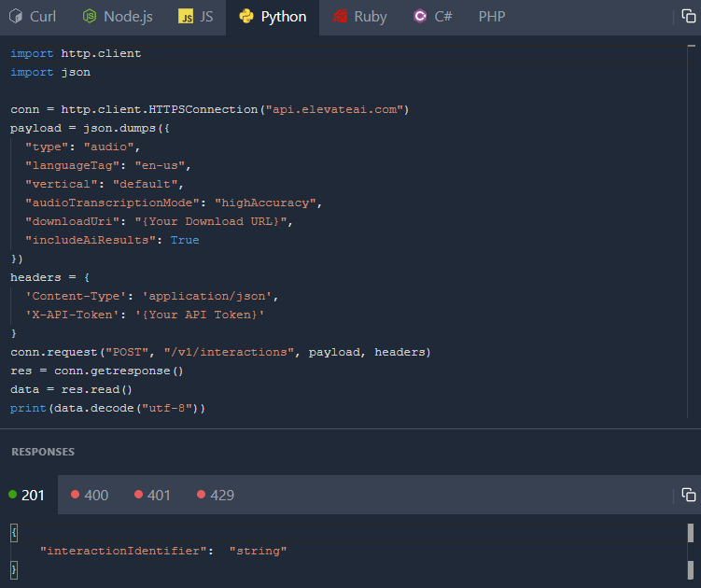Screen dimensions: 701x588
Task: Switch to the Ruby code tab
Action: pos(359,17)
